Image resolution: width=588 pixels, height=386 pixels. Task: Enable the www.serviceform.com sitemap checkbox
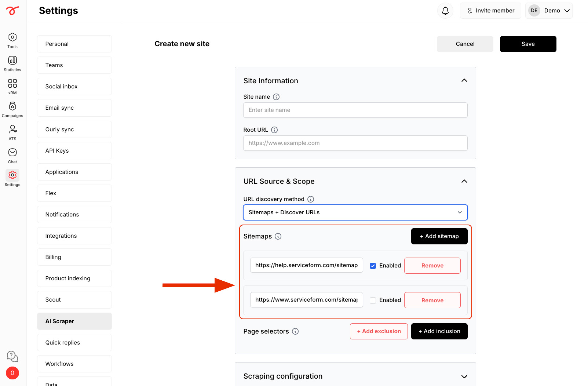click(373, 300)
